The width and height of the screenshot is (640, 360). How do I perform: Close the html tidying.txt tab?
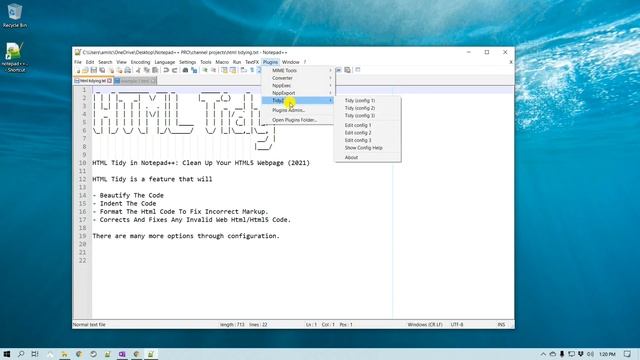click(109, 81)
